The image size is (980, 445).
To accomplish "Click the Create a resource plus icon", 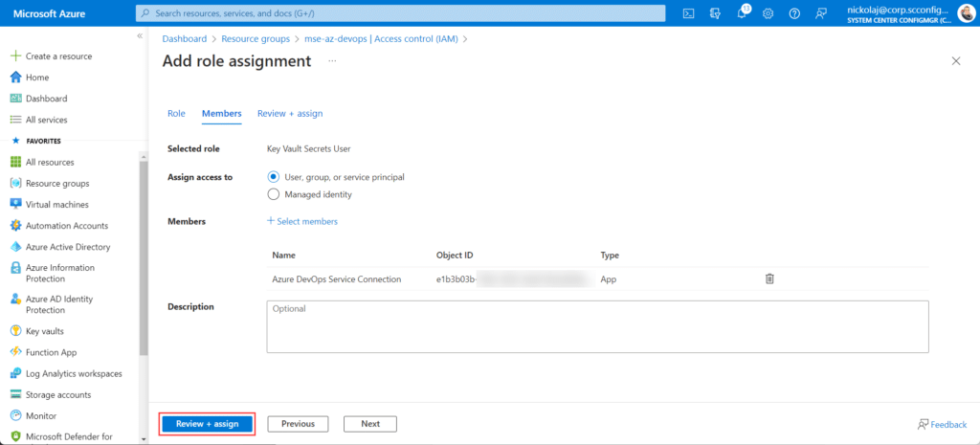I will [x=16, y=56].
